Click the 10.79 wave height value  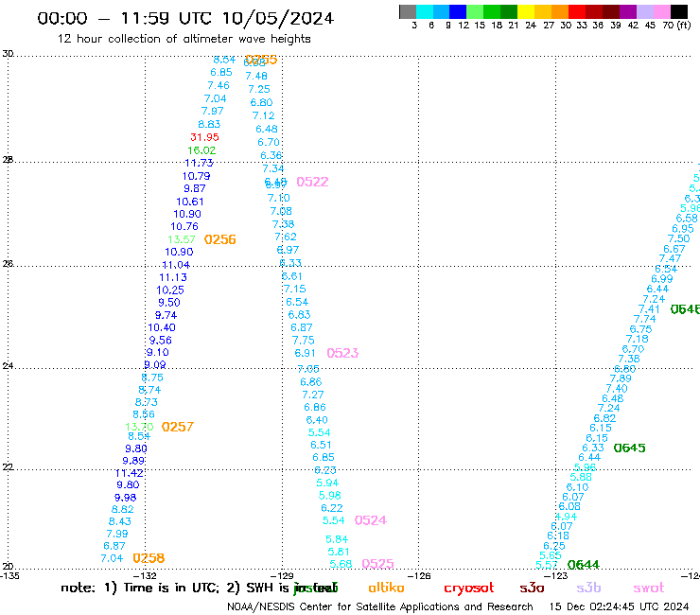click(196, 176)
